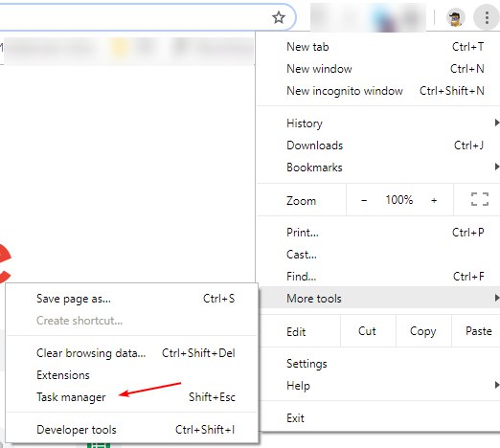This screenshot has height=448, width=500.
Task: Expand the History submenu
Action: [378, 123]
